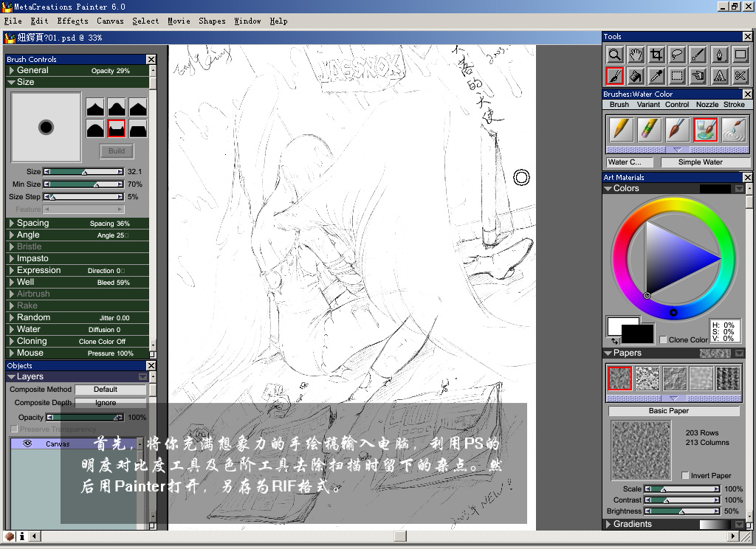Open the Water C... brush category dropdown
The width and height of the screenshot is (756, 549).
[630, 162]
